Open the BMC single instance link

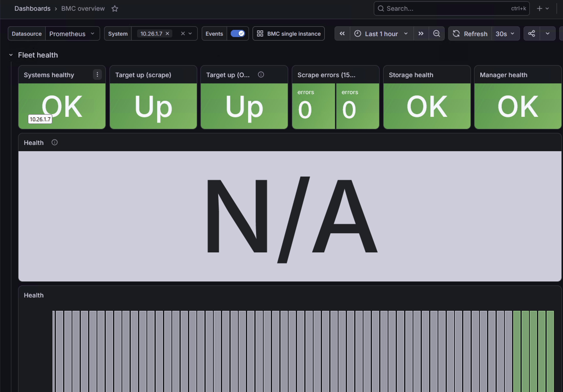coord(289,34)
